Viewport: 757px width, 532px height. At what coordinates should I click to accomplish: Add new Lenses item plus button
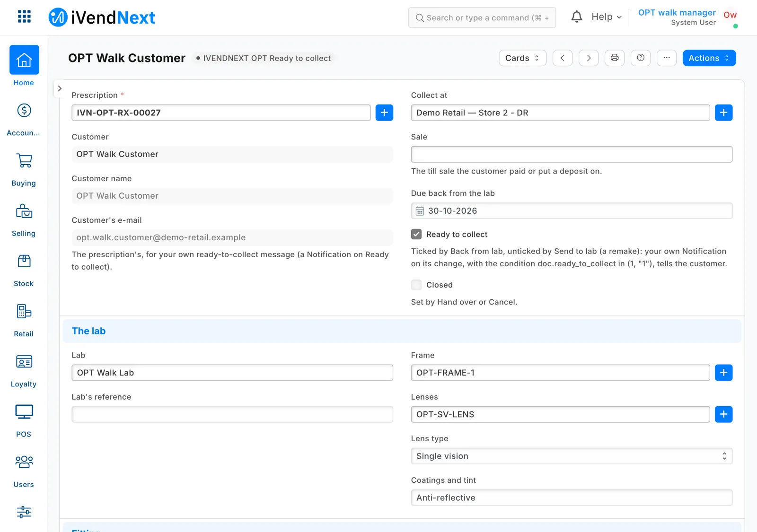(723, 414)
